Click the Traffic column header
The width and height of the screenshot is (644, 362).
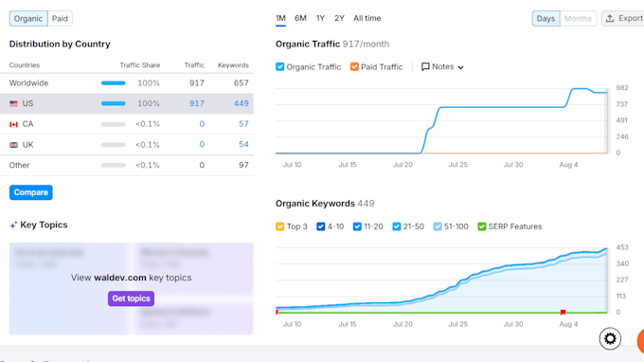click(x=194, y=65)
